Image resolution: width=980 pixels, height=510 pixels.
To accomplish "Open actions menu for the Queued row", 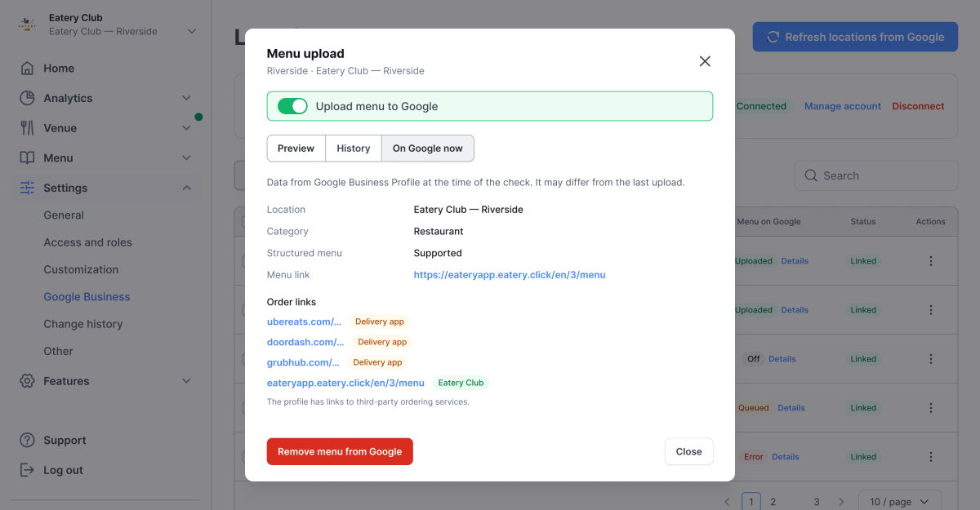I will click(x=930, y=408).
